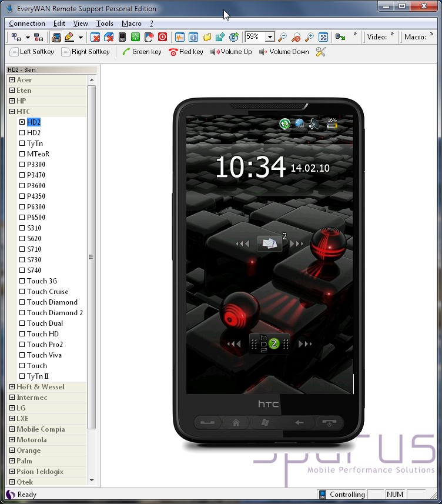Expand the HP tree node
This screenshot has height=504, width=442.
tap(12, 101)
